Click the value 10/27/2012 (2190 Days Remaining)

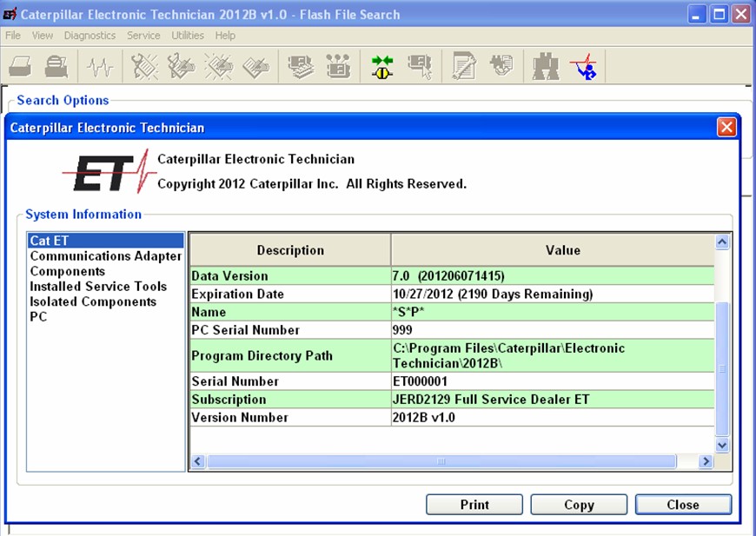(x=493, y=294)
